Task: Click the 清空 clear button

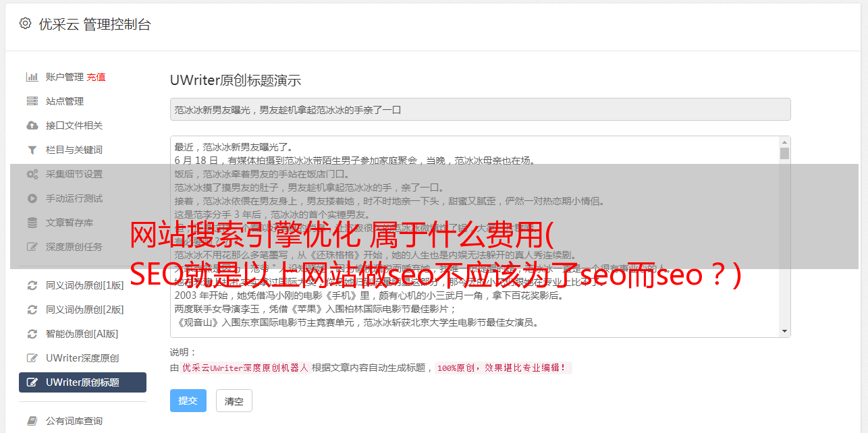Action: (x=234, y=401)
